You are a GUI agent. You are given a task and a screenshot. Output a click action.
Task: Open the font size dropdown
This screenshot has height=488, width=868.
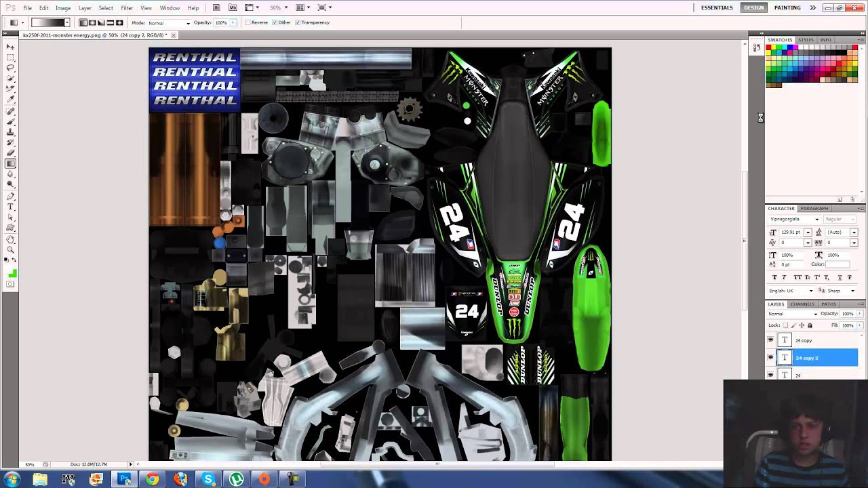coord(808,232)
